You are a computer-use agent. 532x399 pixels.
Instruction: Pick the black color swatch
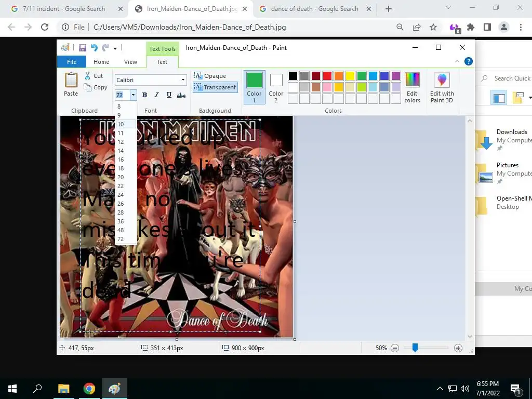click(x=293, y=76)
